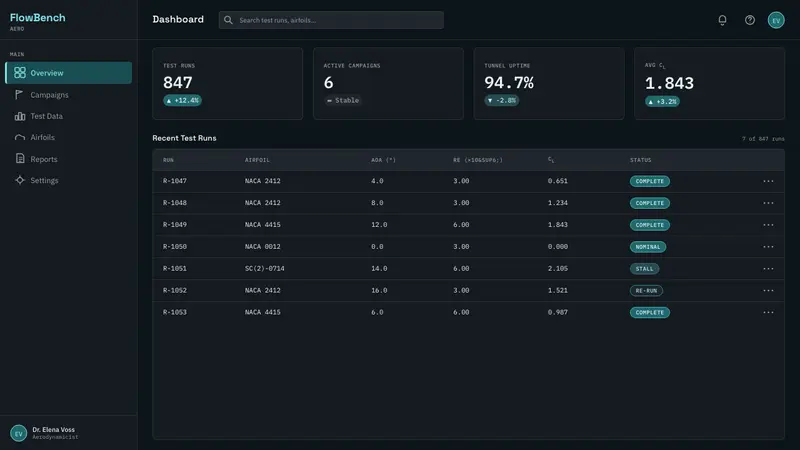Navigate to Test Data label
Viewport: 800px width, 450px height.
coord(46,116)
